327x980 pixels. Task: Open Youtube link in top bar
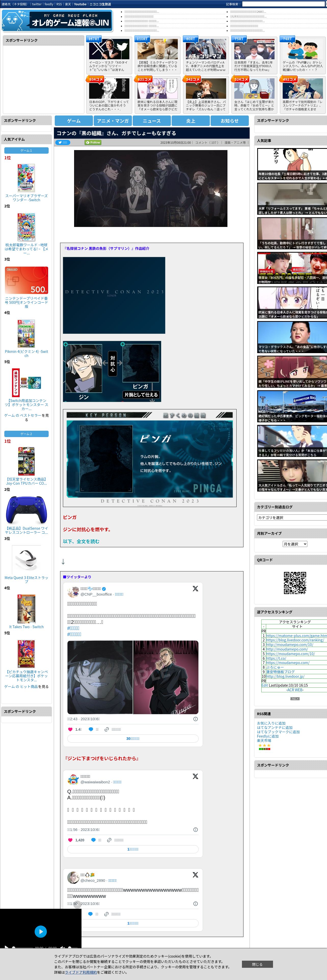pos(80,4)
